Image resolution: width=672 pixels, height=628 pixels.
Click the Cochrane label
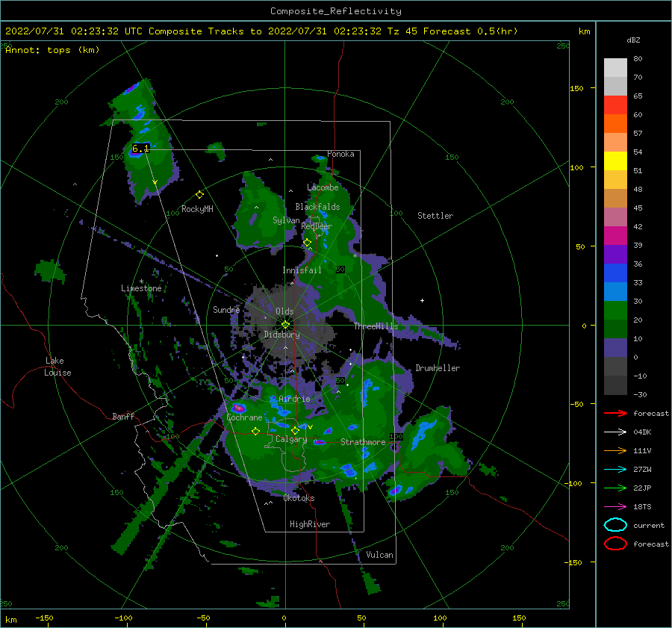[x=244, y=417]
